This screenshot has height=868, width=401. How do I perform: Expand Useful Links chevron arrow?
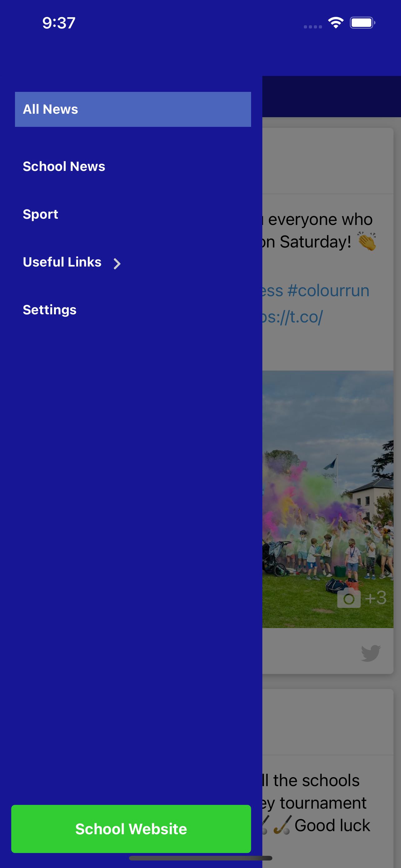(x=117, y=263)
